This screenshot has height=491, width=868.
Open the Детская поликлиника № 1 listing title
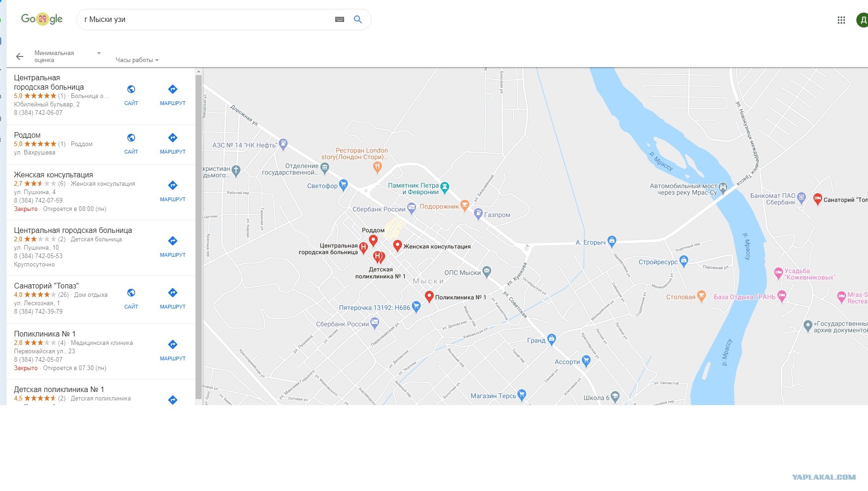click(59, 389)
